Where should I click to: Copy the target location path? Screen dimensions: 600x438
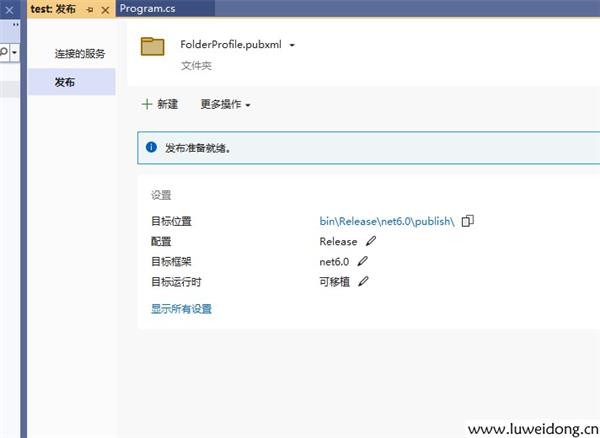pos(467,221)
